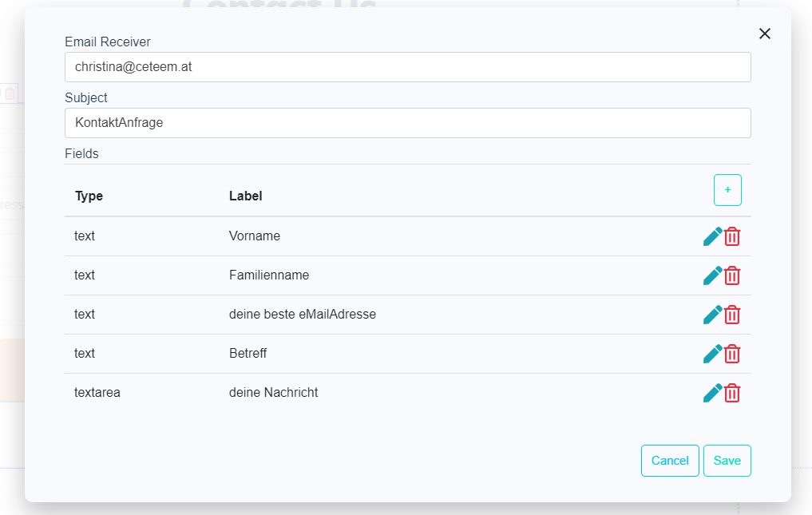Click the 'deine Nachricht' label text

point(273,393)
